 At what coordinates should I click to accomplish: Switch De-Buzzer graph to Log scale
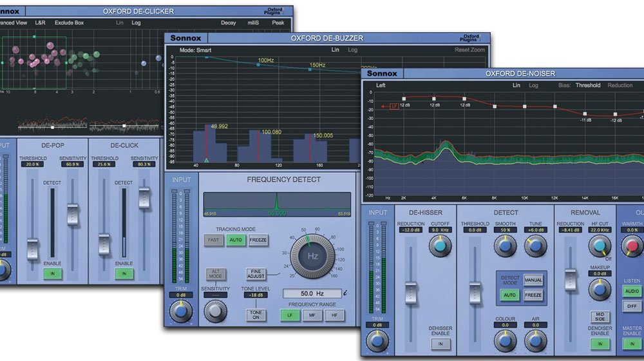click(352, 50)
